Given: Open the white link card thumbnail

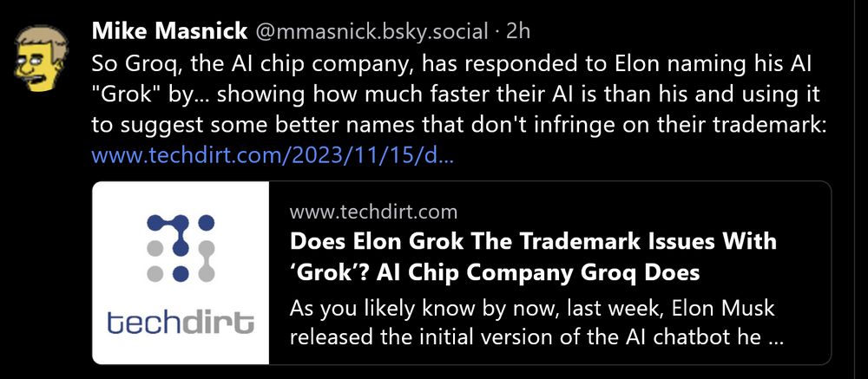Looking at the screenshot, I should point(181,273).
